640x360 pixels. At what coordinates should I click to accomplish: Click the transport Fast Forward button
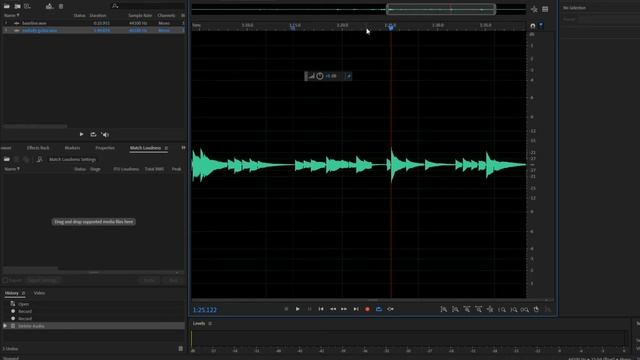click(x=344, y=309)
